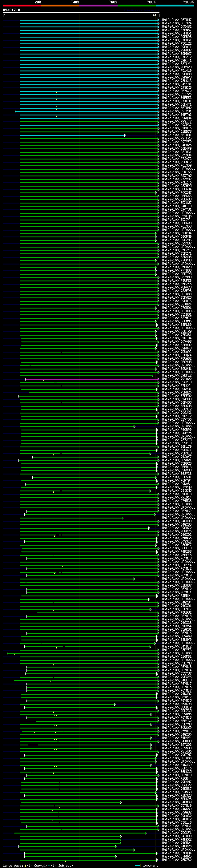Click the short cyan UniRef100_B6TAQ1 alignment bar
Image resolution: width=197 pixels, height=868 pixels.
pyautogui.click(x=73, y=135)
